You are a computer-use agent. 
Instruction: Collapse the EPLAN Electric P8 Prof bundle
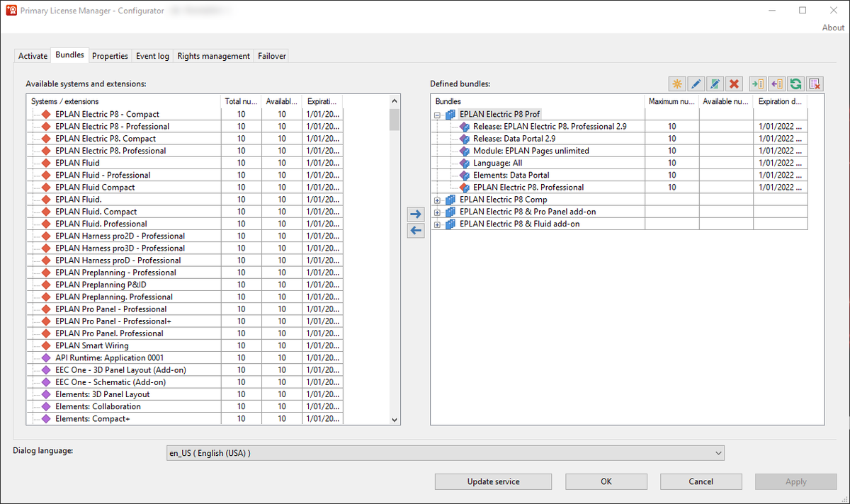point(438,115)
